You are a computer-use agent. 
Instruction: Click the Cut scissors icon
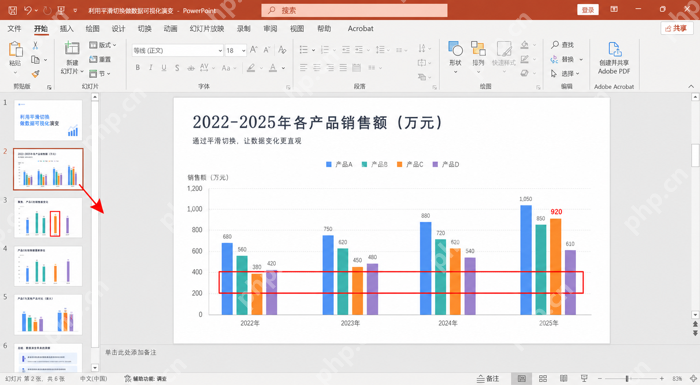click(x=35, y=46)
